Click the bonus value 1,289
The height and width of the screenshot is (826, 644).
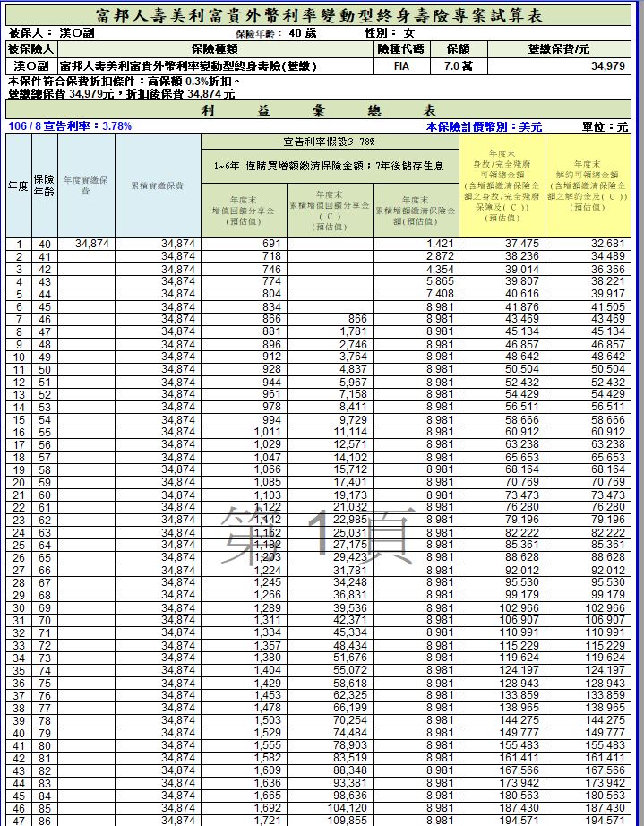268,608
